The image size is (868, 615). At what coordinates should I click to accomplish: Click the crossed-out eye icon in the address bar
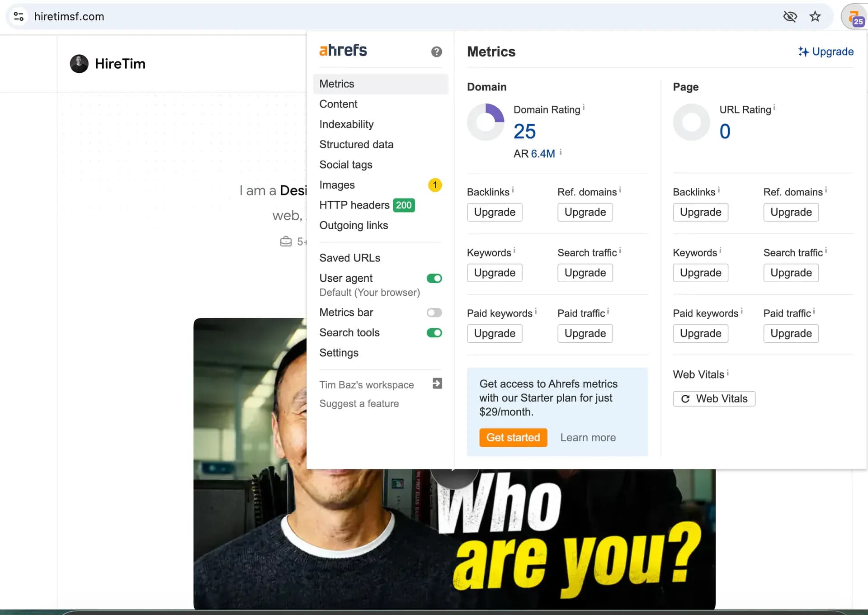(790, 17)
